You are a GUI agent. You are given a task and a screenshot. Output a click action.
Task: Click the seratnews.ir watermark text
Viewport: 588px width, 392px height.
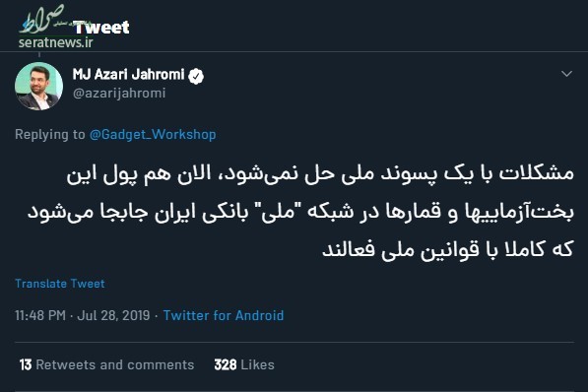(55, 42)
